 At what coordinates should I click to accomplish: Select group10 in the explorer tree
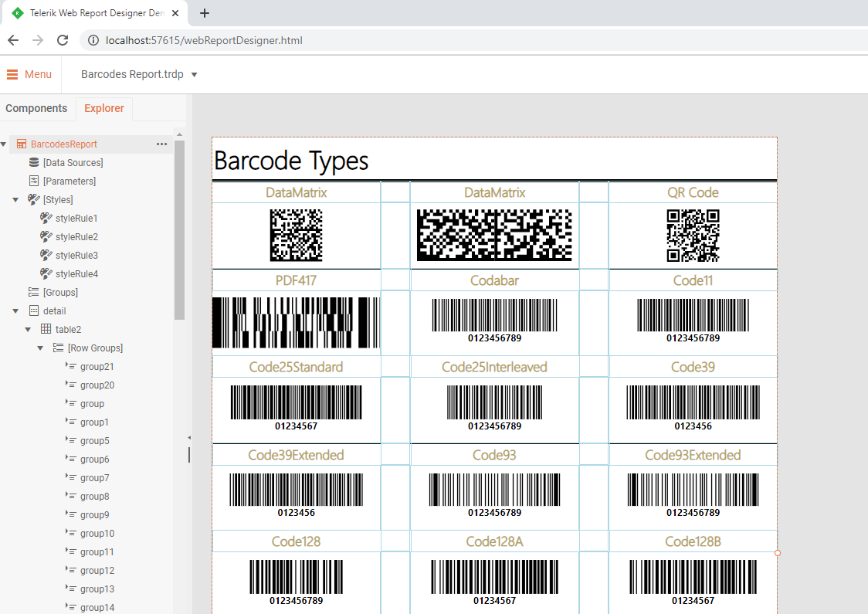click(x=97, y=534)
